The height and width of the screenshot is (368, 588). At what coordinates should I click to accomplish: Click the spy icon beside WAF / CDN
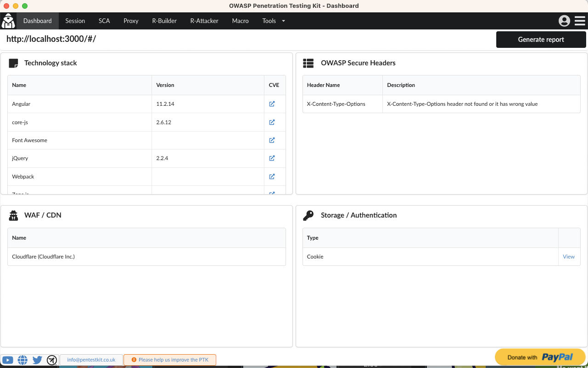pyautogui.click(x=13, y=215)
